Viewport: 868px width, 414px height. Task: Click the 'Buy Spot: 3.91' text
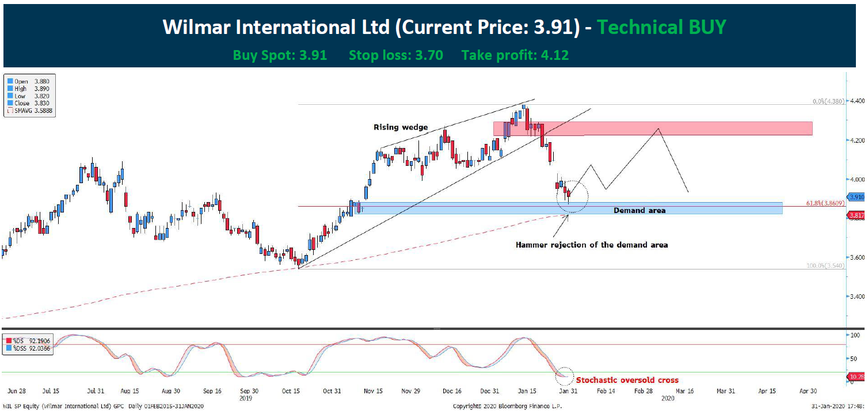[x=280, y=55]
